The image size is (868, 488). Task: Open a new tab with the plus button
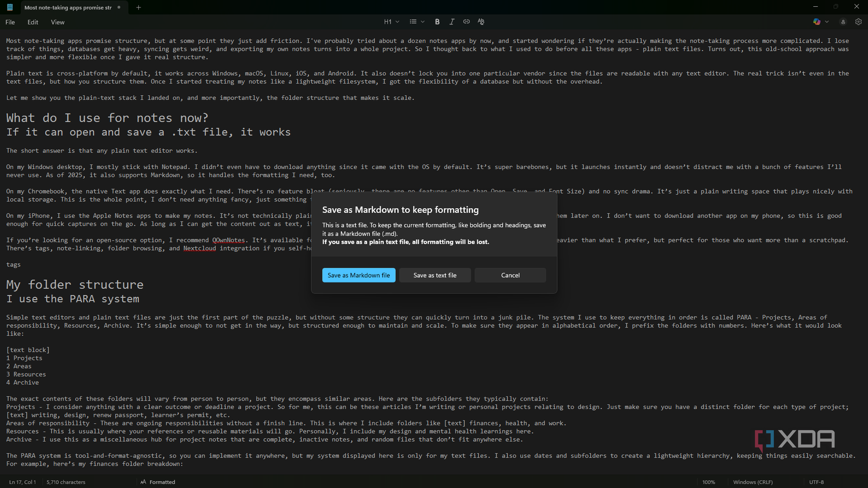point(138,7)
